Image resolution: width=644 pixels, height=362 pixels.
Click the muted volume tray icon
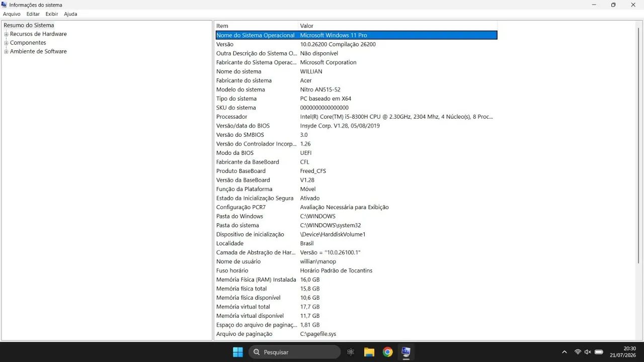pos(588,352)
